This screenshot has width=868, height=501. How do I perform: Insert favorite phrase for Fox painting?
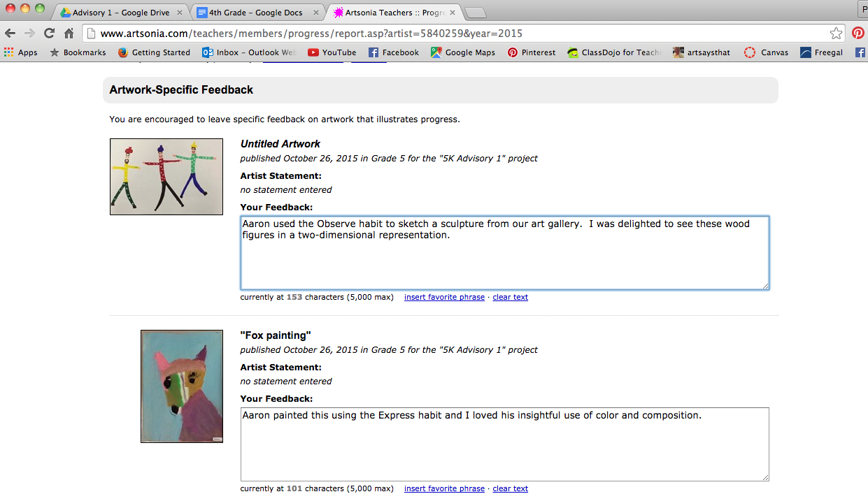click(444, 488)
